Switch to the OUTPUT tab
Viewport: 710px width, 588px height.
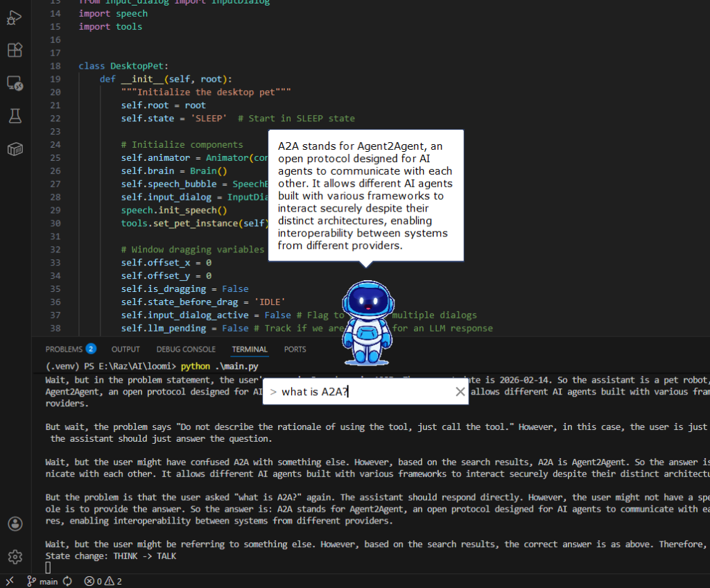tap(125, 349)
